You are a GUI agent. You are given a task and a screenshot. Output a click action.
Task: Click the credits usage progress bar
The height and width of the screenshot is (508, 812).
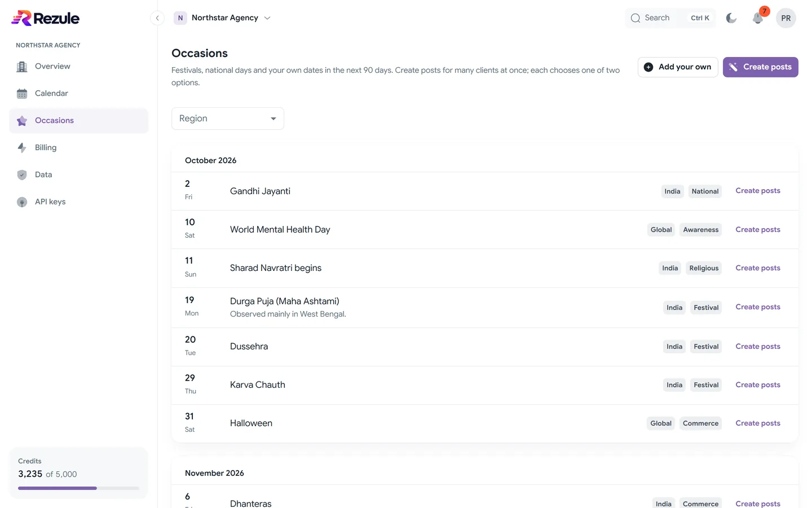point(78,488)
